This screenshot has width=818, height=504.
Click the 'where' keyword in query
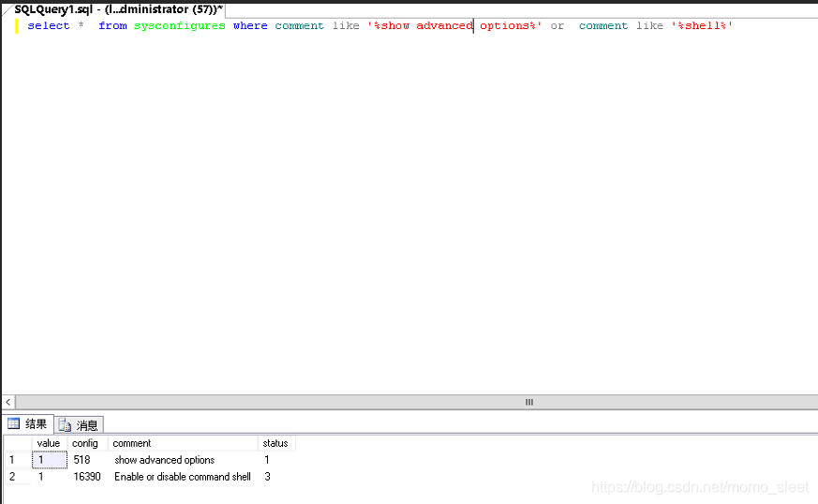coord(250,25)
